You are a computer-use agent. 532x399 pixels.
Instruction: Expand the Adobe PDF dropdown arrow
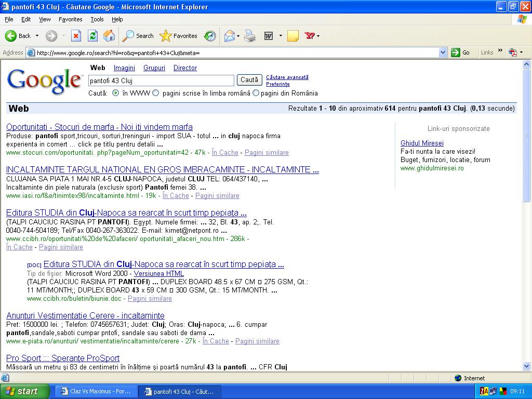tap(522, 52)
